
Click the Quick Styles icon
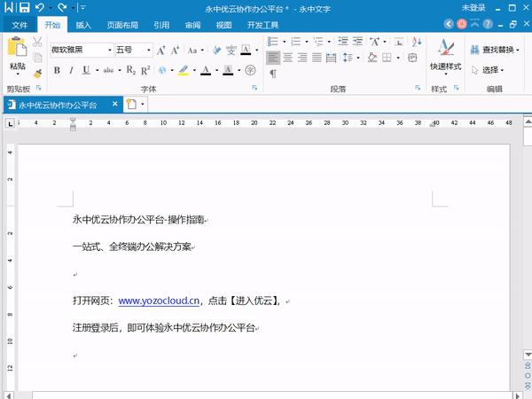[x=445, y=47]
